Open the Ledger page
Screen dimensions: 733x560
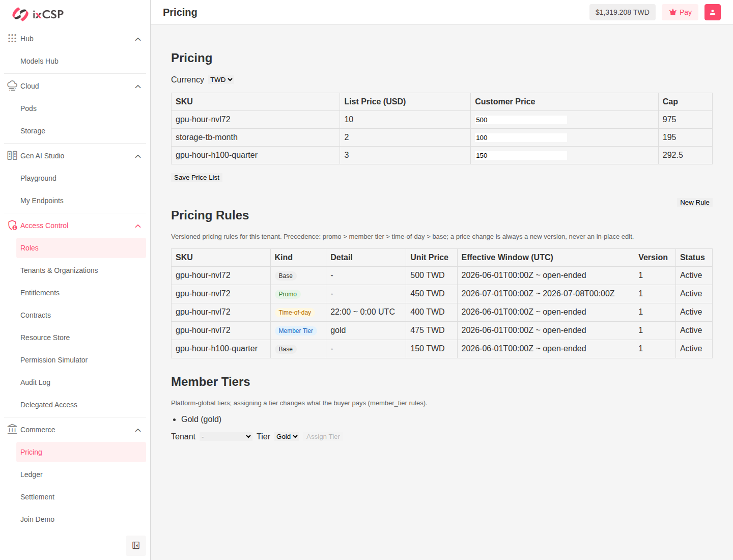pyautogui.click(x=81, y=474)
